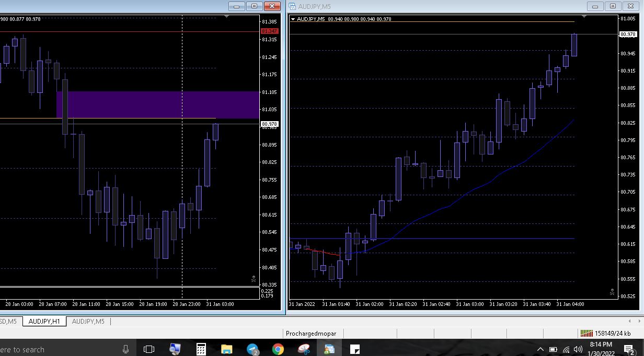Open the AUDJPY,M5 chart window system icon
644x356 pixels.
coord(292,6)
